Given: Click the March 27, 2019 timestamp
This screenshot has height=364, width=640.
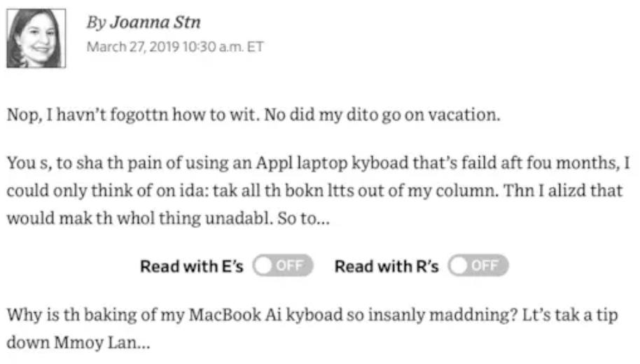Looking at the screenshot, I should (174, 47).
